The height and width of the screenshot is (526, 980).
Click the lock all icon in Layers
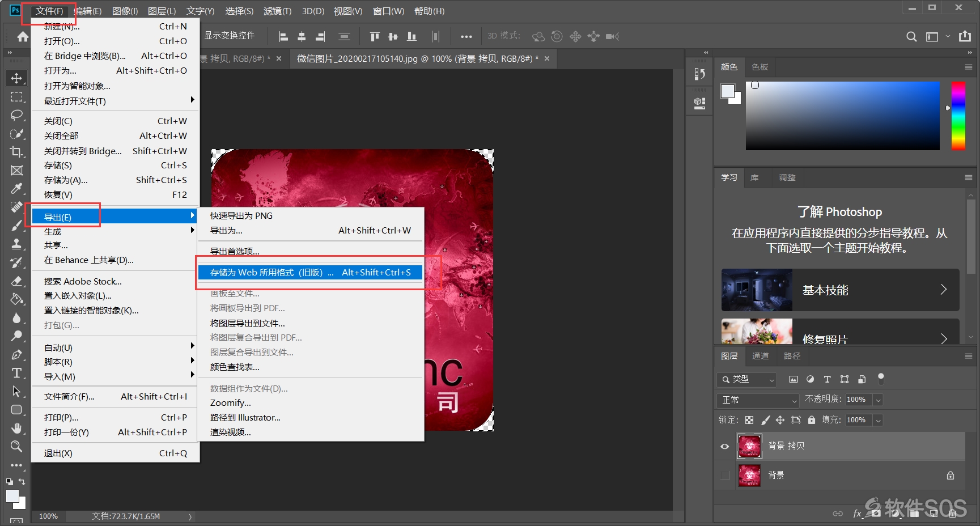[x=811, y=420]
